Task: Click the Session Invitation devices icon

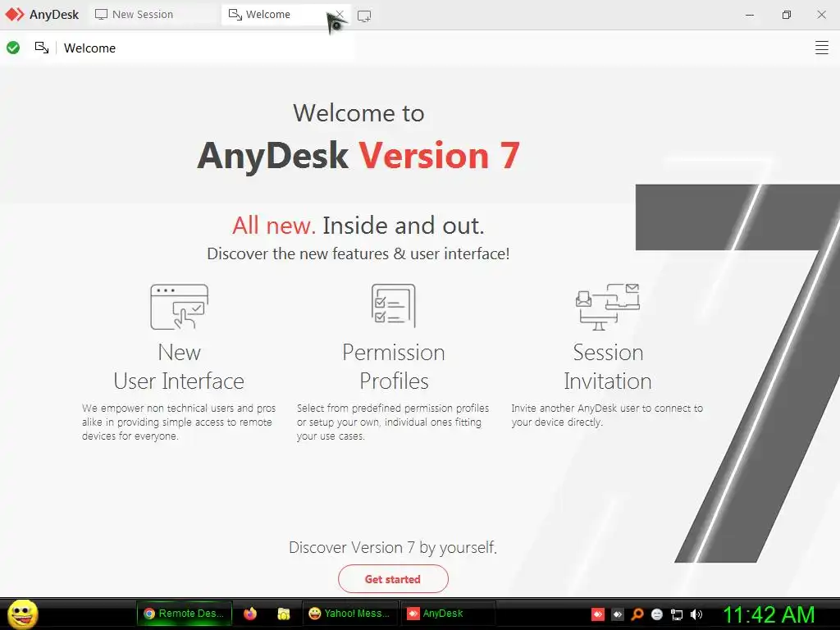Action: [608, 307]
